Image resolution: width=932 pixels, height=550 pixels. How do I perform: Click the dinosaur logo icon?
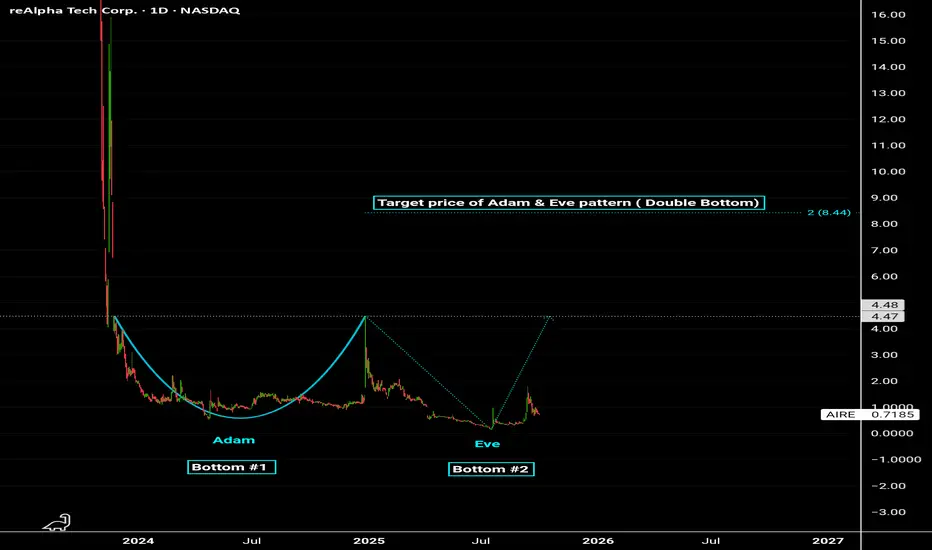coord(57,523)
